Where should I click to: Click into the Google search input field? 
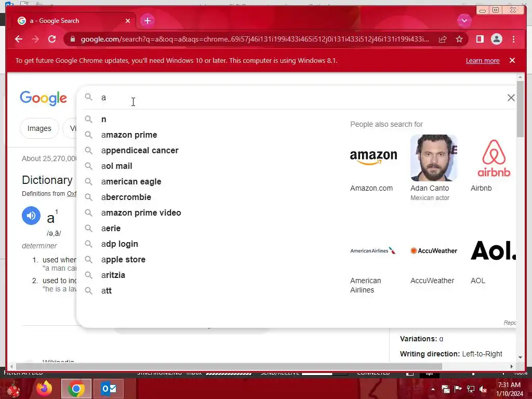pos(299,98)
